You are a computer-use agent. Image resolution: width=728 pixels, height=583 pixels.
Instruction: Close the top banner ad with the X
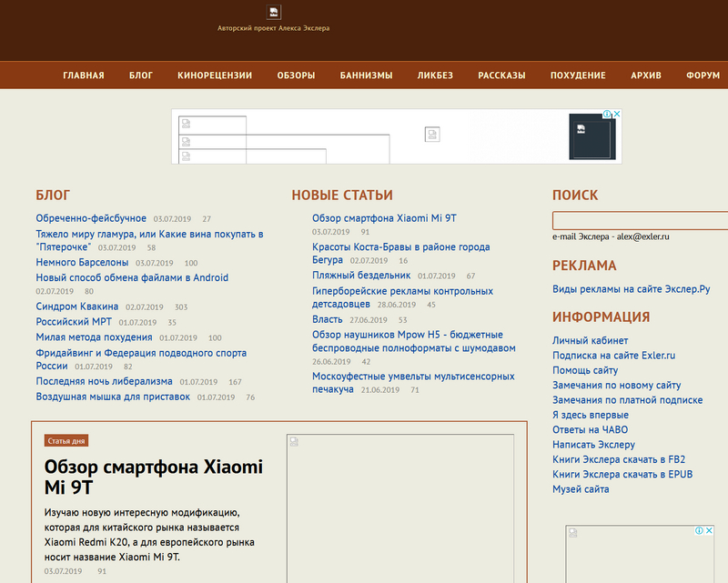[x=617, y=115]
